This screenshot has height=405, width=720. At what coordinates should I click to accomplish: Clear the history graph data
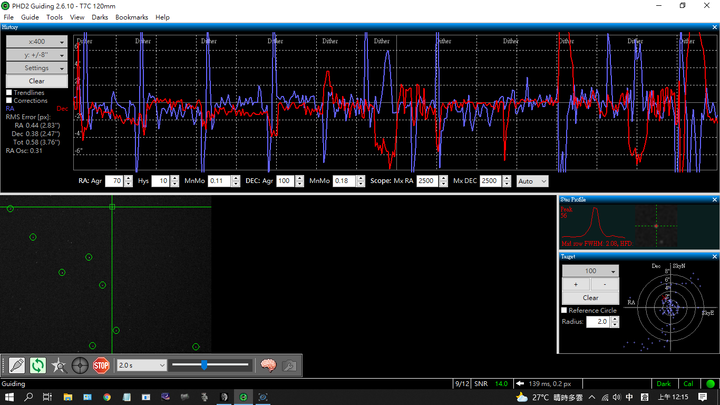[37, 81]
